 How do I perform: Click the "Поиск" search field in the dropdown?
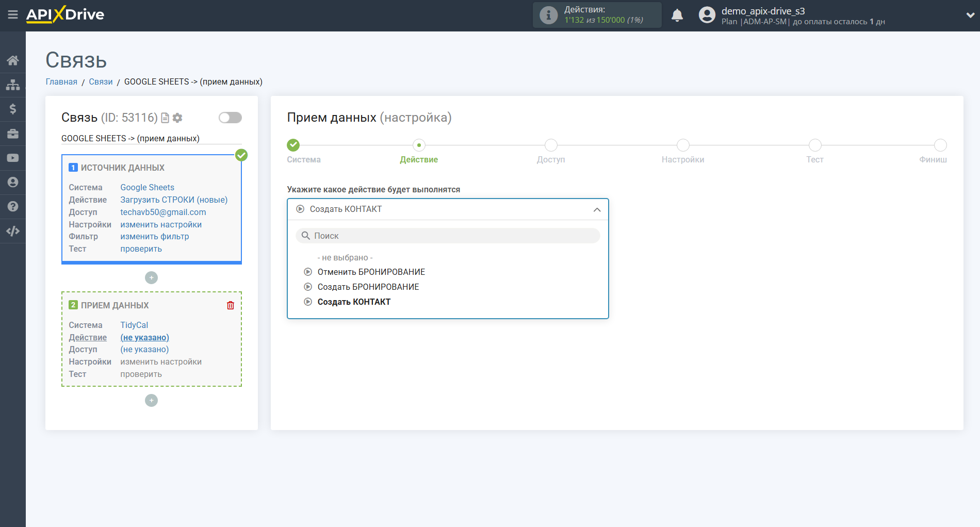point(448,236)
